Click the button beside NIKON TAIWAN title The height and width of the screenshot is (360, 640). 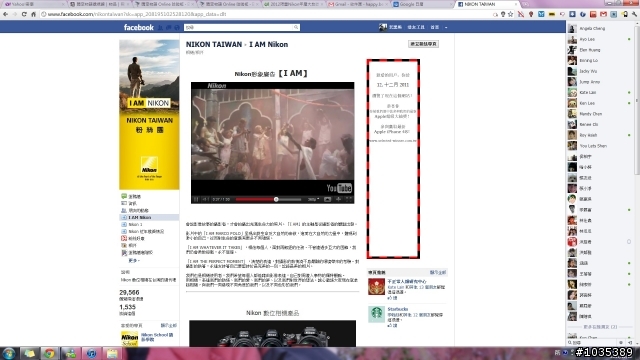click(423, 44)
